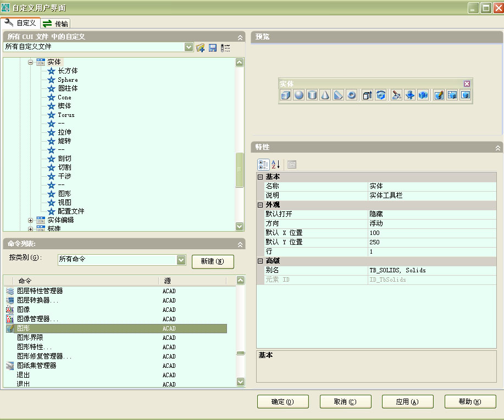Click the 确定(O) button
This screenshot has height=420, width=504.
pyautogui.click(x=283, y=402)
